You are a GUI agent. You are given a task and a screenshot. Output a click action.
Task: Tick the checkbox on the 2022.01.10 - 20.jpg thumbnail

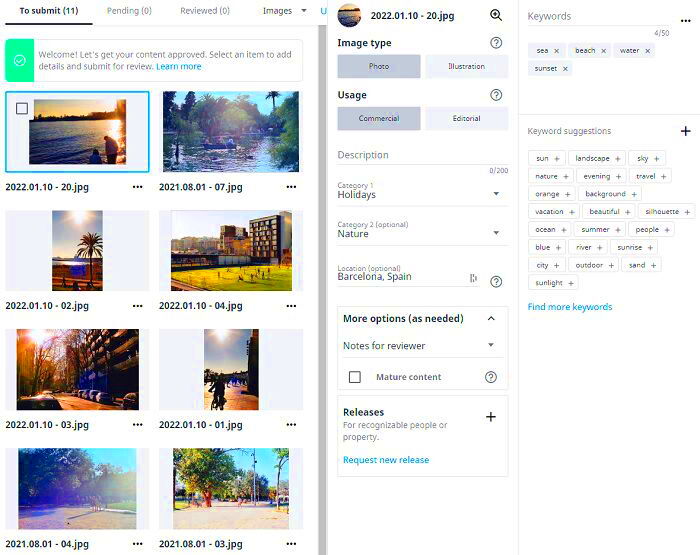coord(21,108)
